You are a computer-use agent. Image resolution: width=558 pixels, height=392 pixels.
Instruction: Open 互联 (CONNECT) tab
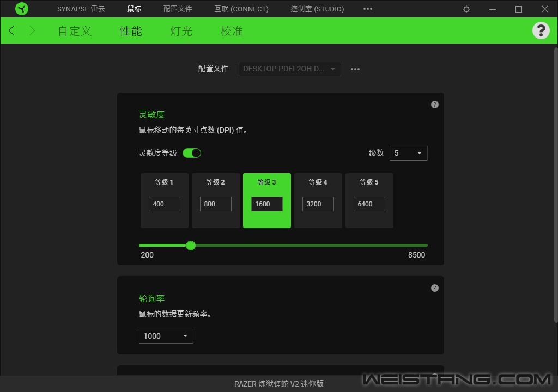coord(241,9)
